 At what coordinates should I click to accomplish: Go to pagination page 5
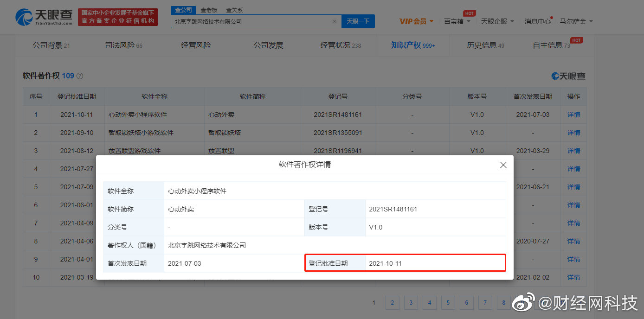pyautogui.click(x=448, y=303)
